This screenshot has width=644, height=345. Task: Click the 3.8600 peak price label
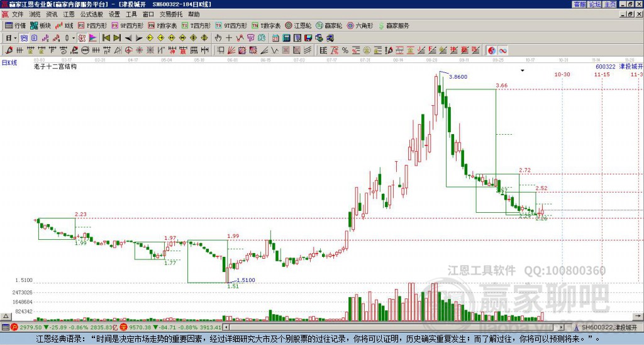pyautogui.click(x=458, y=77)
